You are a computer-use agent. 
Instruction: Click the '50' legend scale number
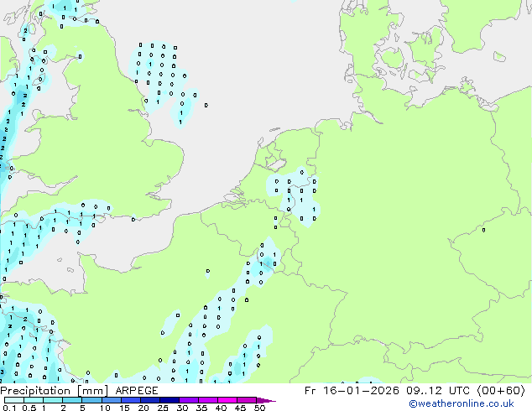[259, 408]
